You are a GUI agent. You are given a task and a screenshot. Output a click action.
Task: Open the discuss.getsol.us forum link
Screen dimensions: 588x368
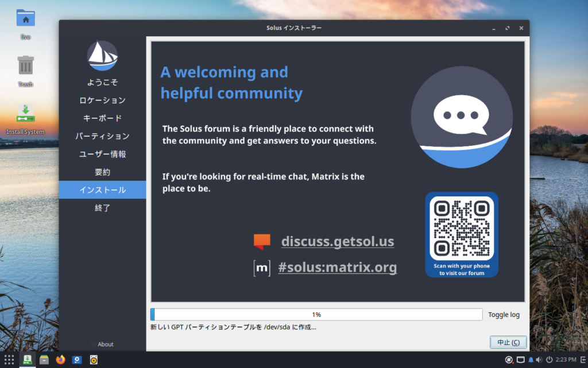(x=338, y=242)
